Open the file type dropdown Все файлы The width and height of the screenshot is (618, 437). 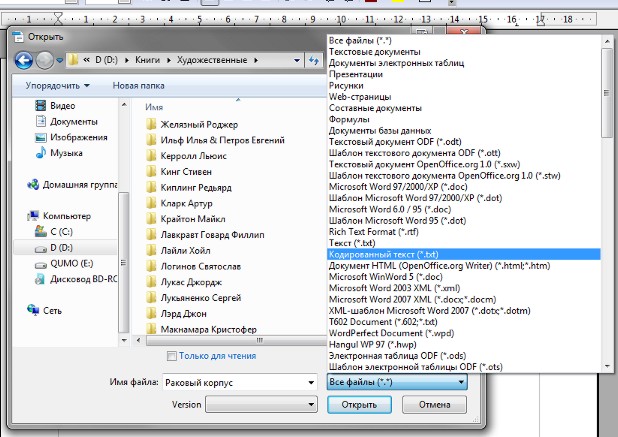397,382
